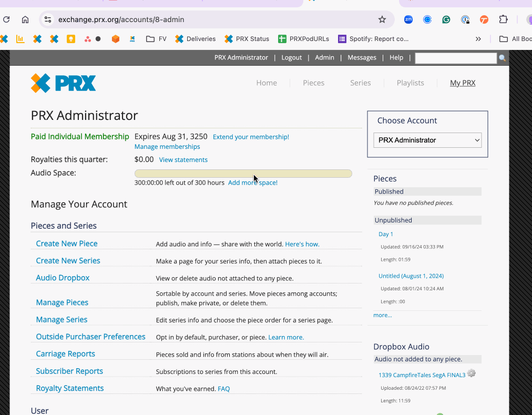
Task: Click Manage memberships link
Action: click(167, 147)
